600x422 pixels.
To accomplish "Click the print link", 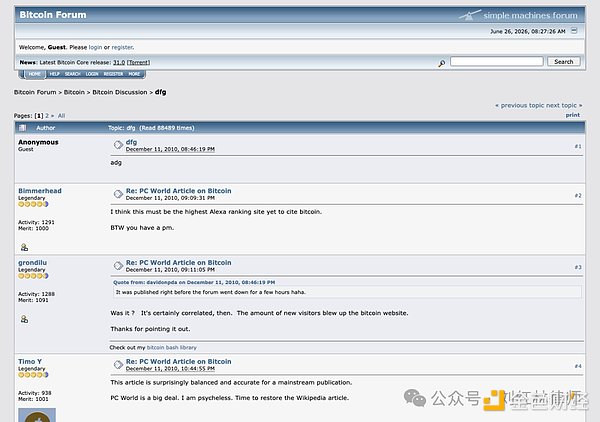I will click(x=573, y=115).
